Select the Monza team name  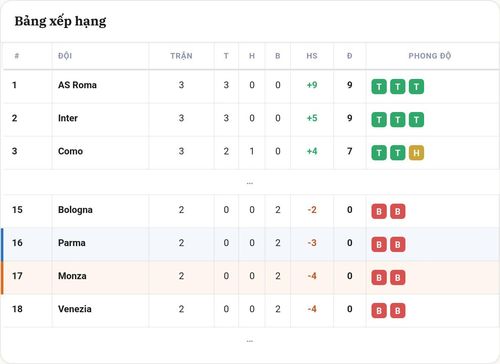[72, 276]
